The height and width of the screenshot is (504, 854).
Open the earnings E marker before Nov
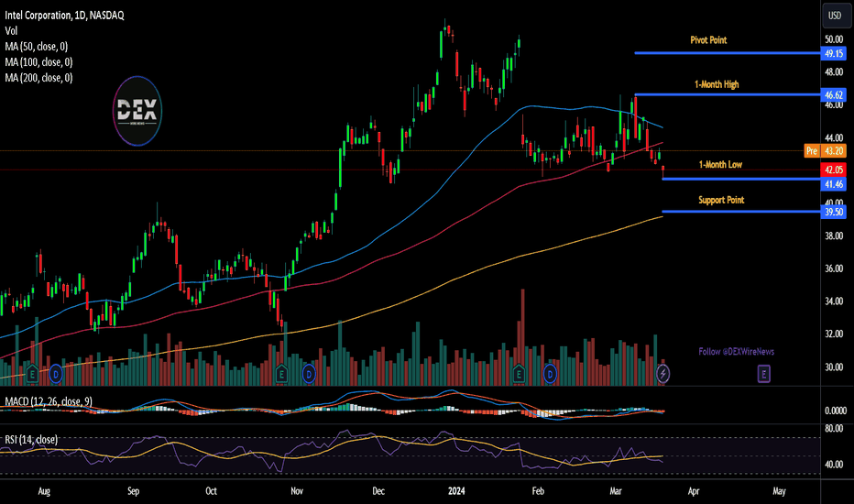click(281, 374)
